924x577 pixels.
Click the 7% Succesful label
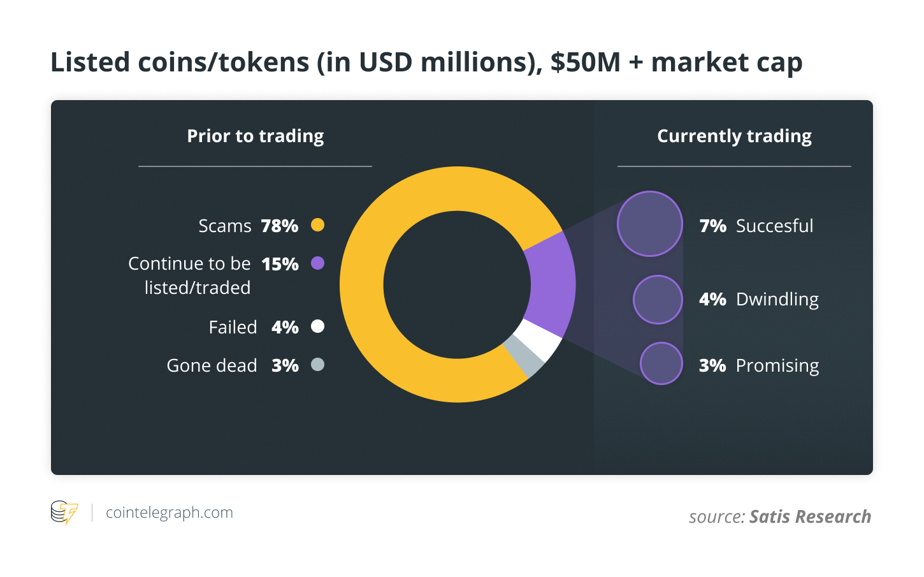click(756, 226)
